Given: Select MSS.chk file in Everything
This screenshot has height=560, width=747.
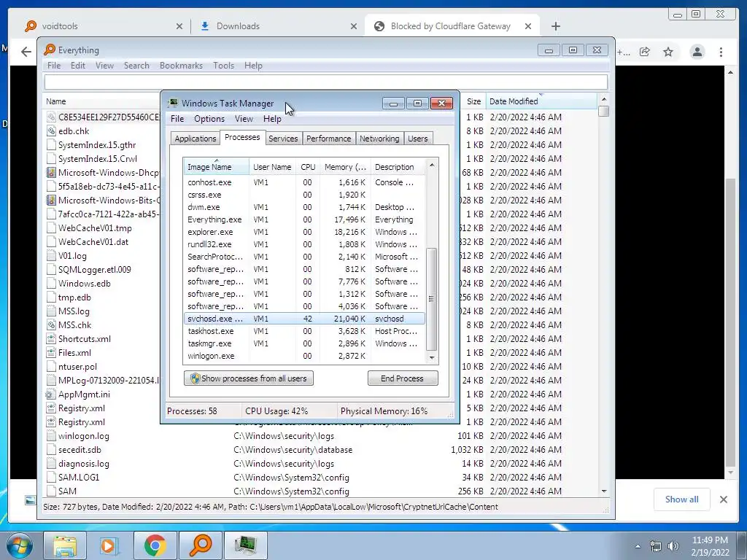Looking at the screenshot, I should tap(75, 325).
